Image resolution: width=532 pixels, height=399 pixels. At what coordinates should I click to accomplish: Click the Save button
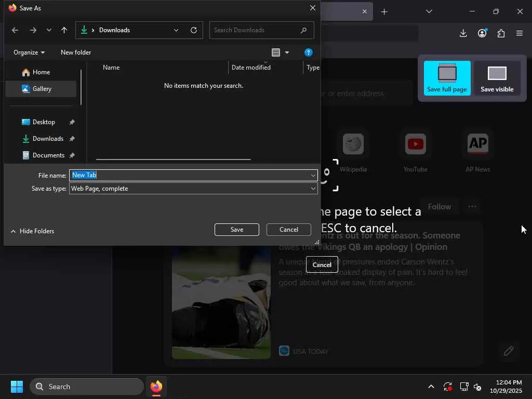coord(236,230)
